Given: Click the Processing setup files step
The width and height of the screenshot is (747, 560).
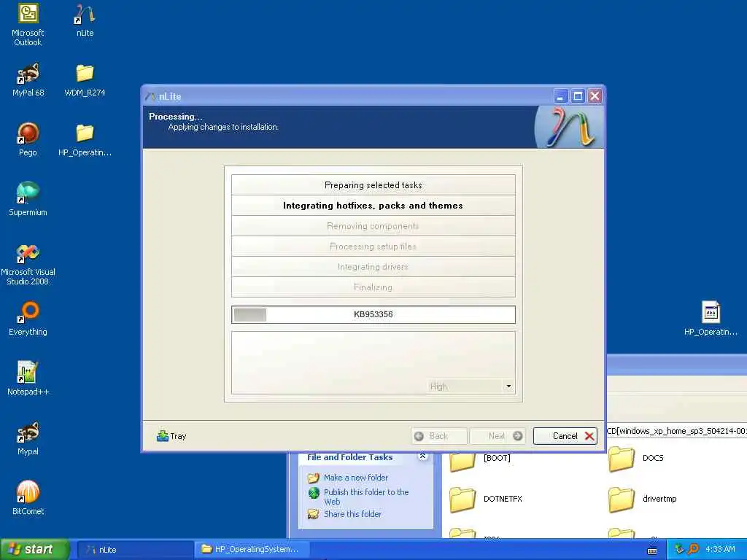Looking at the screenshot, I should (373, 246).
